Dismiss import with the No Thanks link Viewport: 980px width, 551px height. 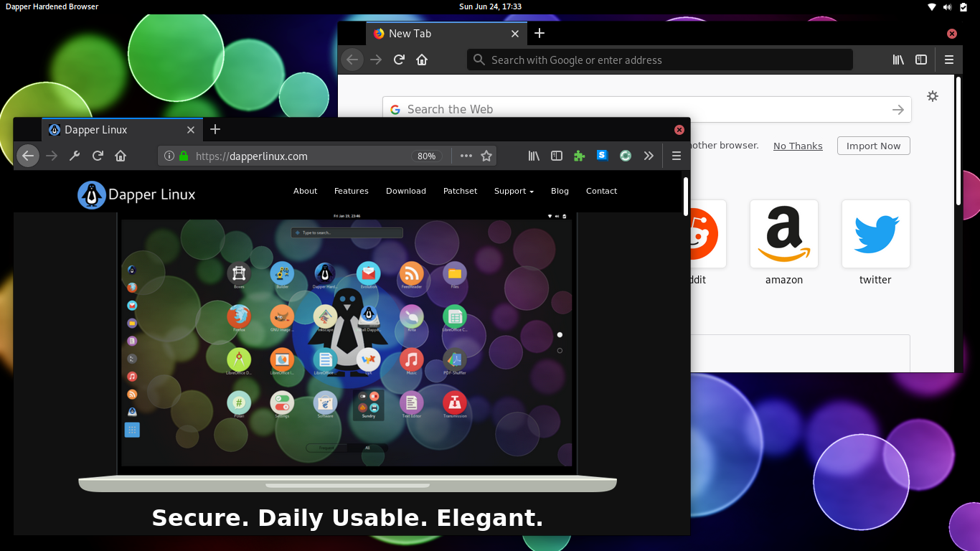point(798,146)
